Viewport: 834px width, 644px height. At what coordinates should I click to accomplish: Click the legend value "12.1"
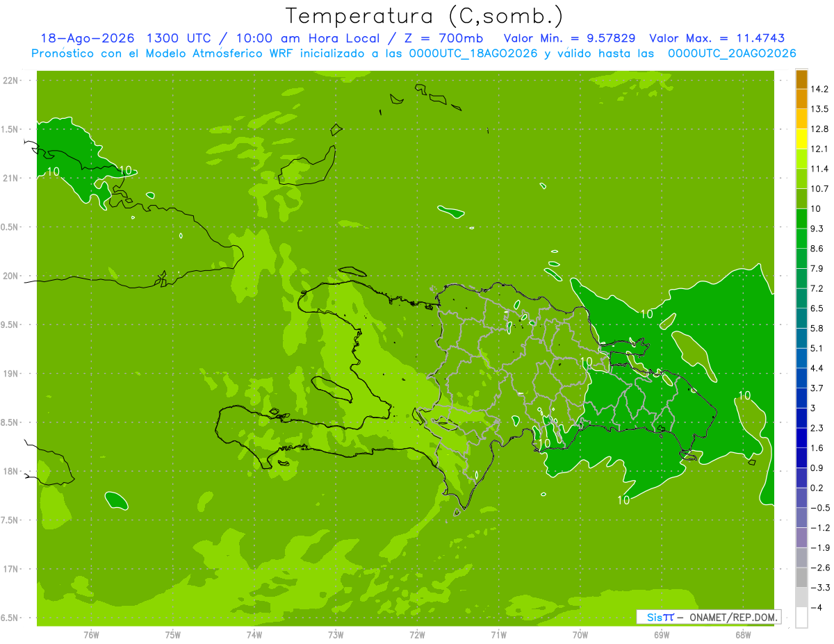(820, 149)
